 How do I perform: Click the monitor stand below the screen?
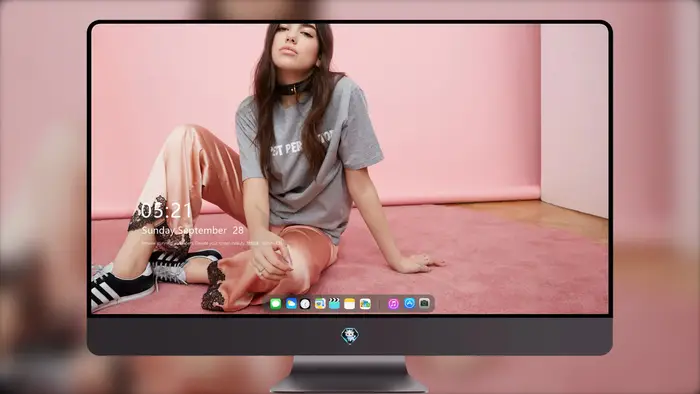pos(349,374)
